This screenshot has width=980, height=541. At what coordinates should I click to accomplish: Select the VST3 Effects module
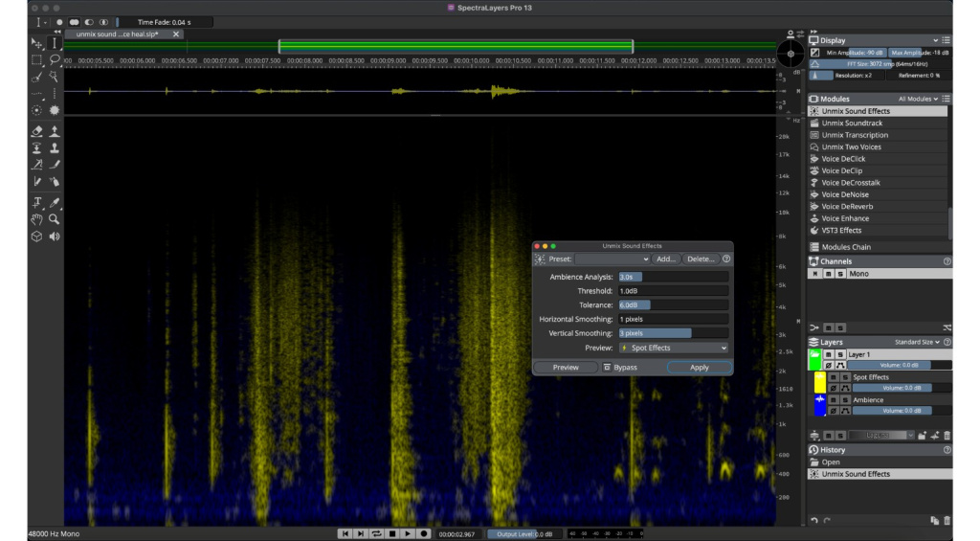click(879, 230)
